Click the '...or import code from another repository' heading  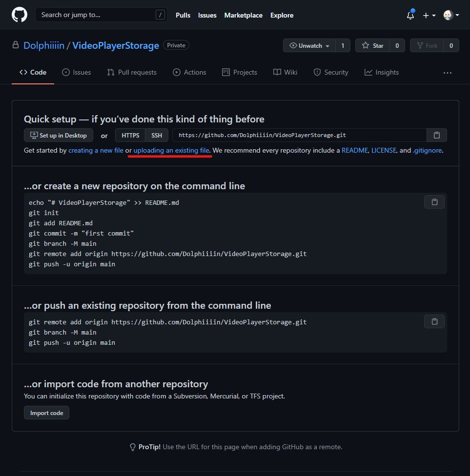pyautogui.click(x=116, y=384)
